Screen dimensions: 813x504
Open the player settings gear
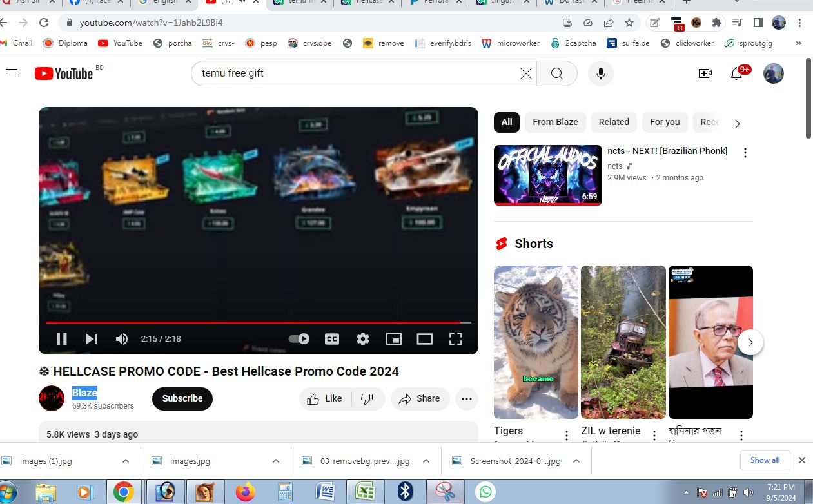(x=363, y=339)
